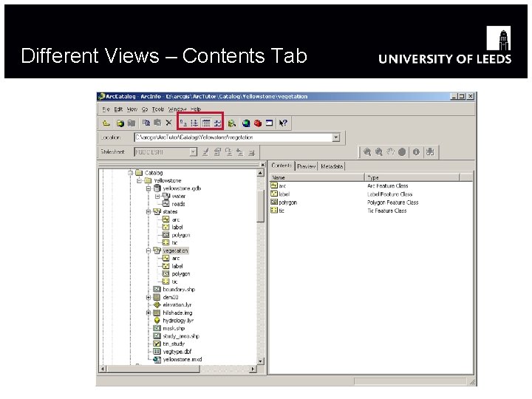The image size is (532, 399).
Task: Open the Edit menu
Action: pyautogui.click(x=118, y=109)
